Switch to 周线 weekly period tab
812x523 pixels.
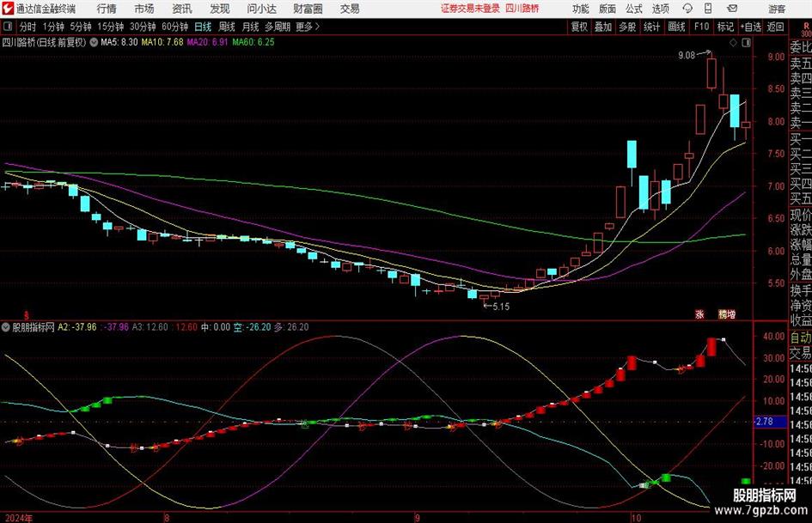pos(227,27)
